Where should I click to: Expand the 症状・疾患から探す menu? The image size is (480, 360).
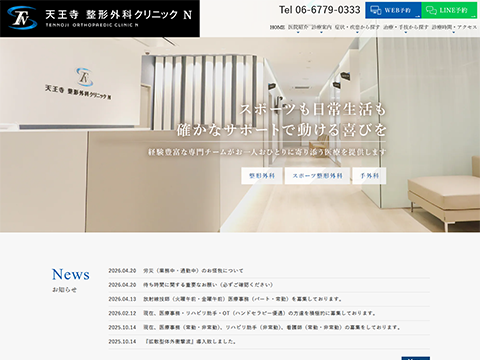(357, 27)
